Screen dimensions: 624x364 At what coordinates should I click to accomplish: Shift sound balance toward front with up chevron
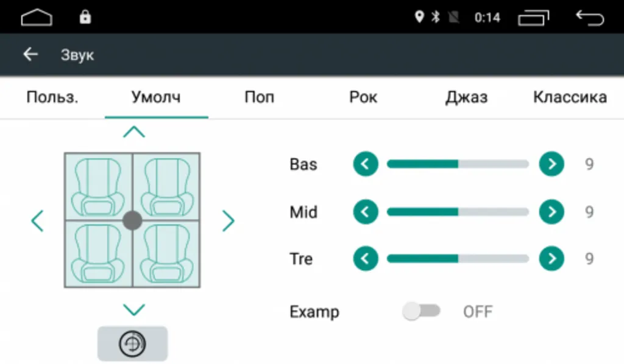coord(134,131)
